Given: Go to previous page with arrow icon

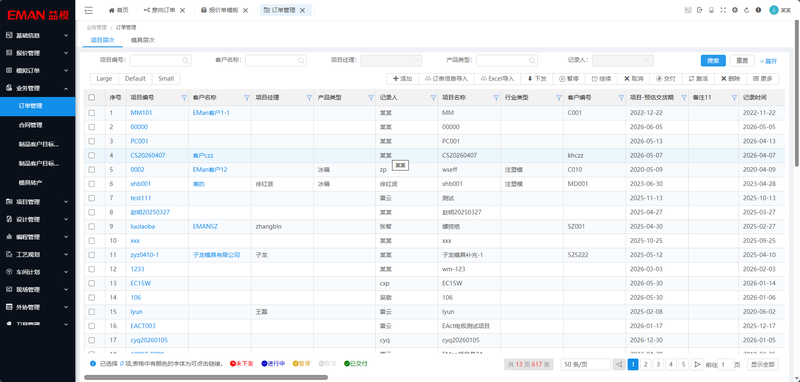Looking at the screenshot, I should (x=619, y=364).
